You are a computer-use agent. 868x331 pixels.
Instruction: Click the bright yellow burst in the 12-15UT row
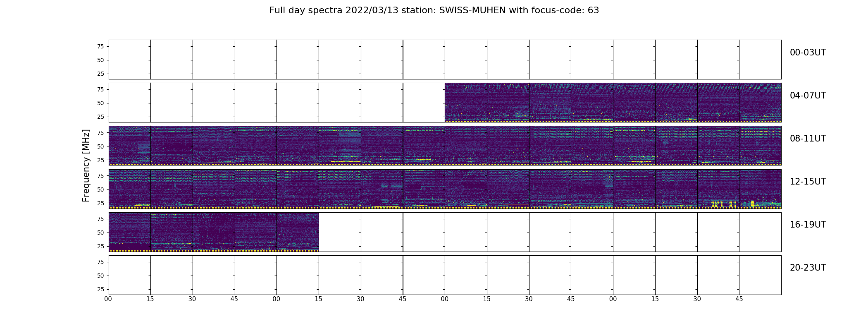(724, 204)
